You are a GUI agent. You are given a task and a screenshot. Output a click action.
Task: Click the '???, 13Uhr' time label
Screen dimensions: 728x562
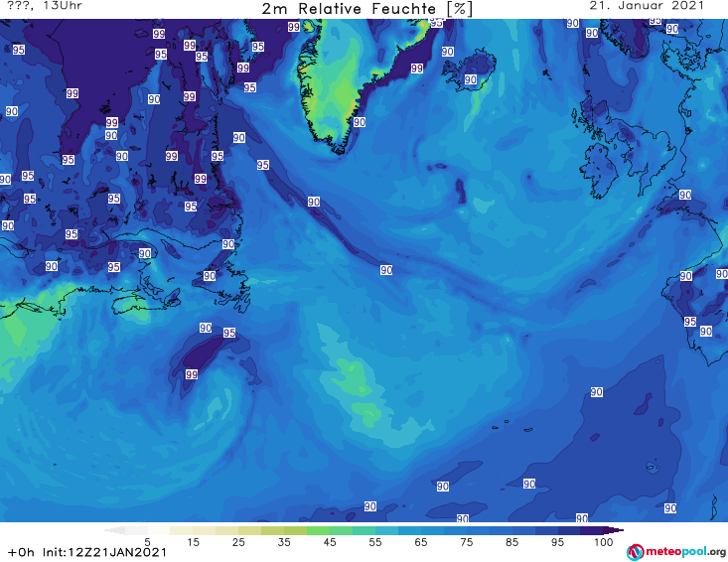click(x=45, y=6)
